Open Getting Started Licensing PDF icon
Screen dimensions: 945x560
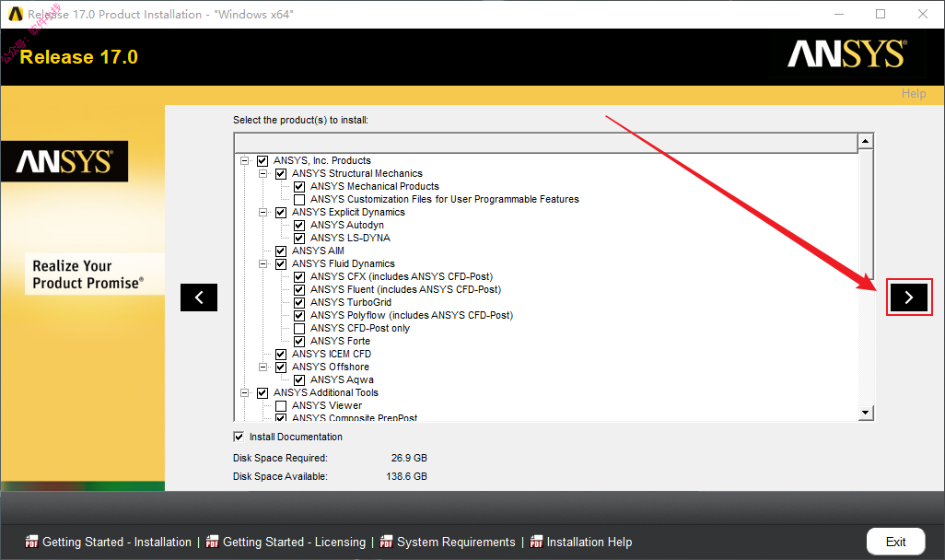pos(212,542)
